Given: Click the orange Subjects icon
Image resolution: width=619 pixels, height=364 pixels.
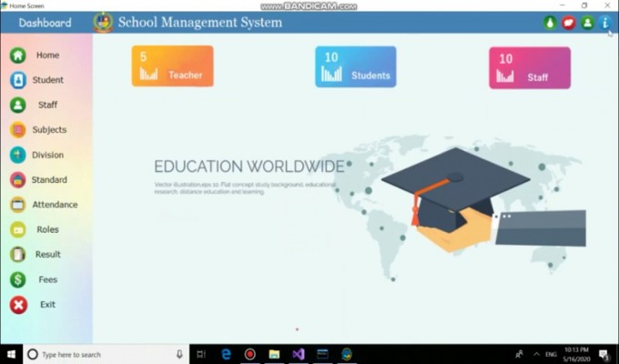Looking at the screenshot, I should tap(18, 130).
